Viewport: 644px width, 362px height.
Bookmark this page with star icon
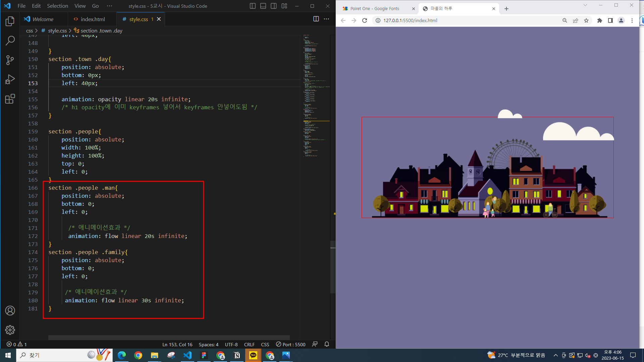pos(586,20)
